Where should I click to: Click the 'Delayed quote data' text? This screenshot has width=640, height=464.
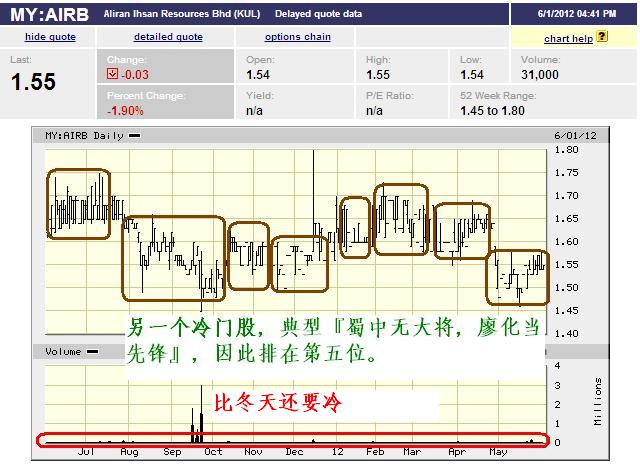(x=318, y=14)
